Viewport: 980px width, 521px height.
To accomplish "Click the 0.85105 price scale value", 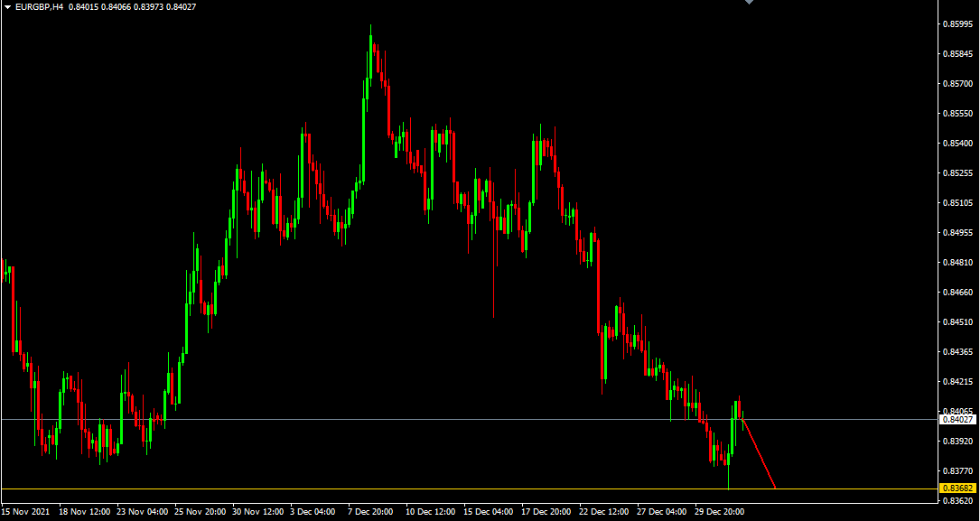I will [958, 203].
